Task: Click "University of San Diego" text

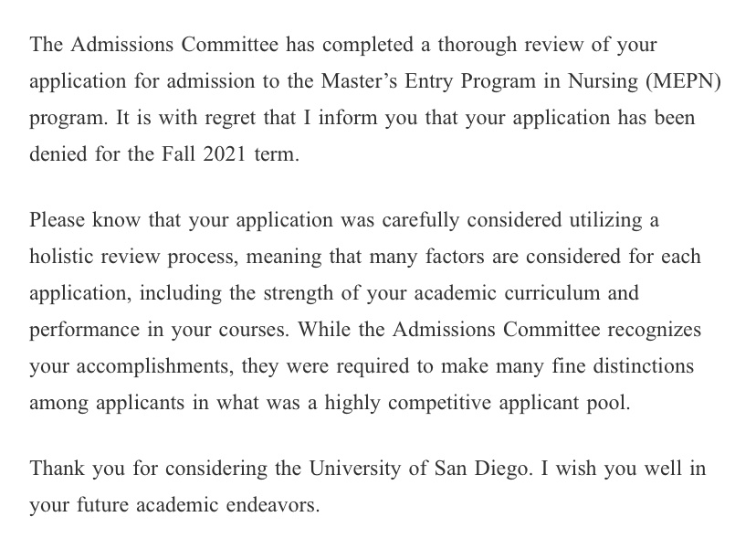Action: 420,469
